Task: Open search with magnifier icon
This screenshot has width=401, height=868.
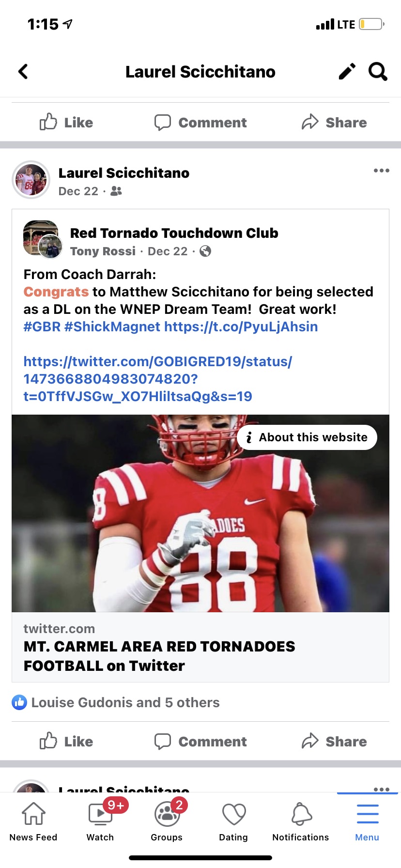Action: click(378, 72)
